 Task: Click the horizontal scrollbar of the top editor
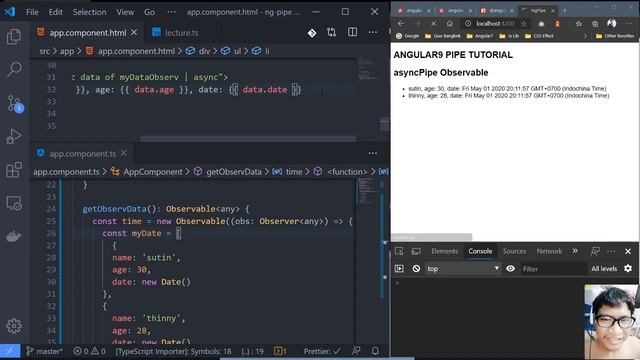click(248, 138)
